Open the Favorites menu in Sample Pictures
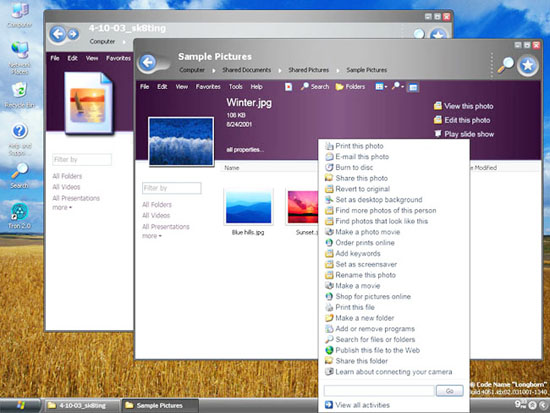This screenshot has height=413, width=550. pos(208,87)
